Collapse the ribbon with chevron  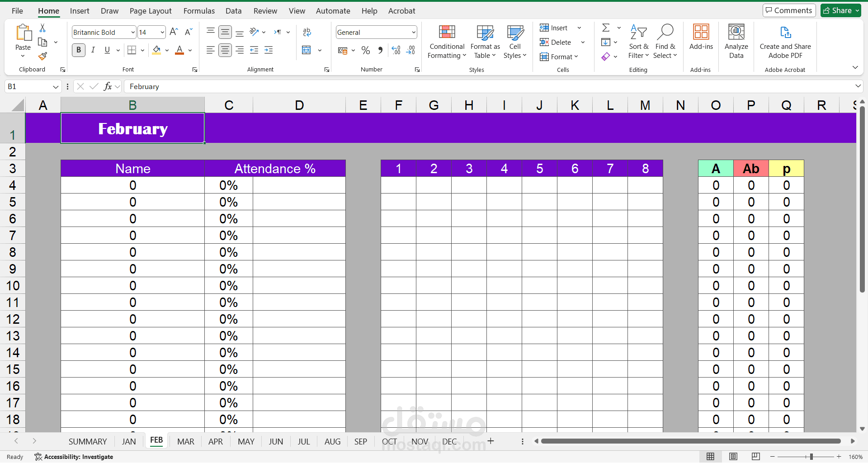tap(855, 67)
